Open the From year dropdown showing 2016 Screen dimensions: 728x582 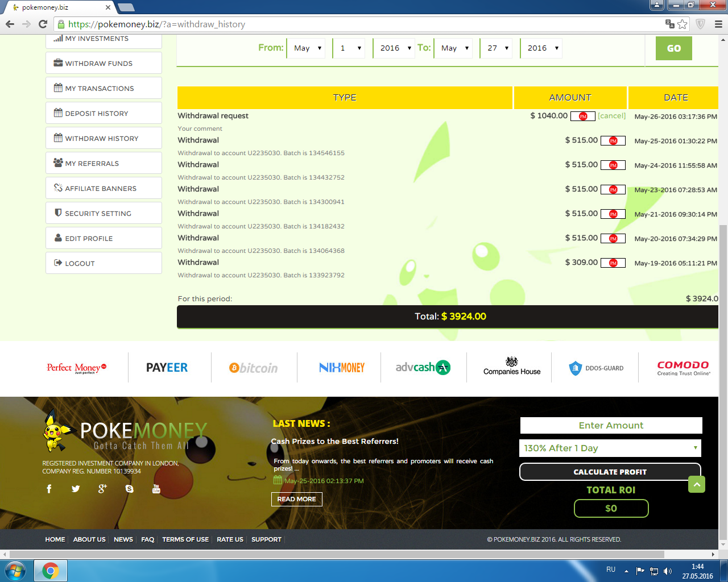tap(394, 48)
